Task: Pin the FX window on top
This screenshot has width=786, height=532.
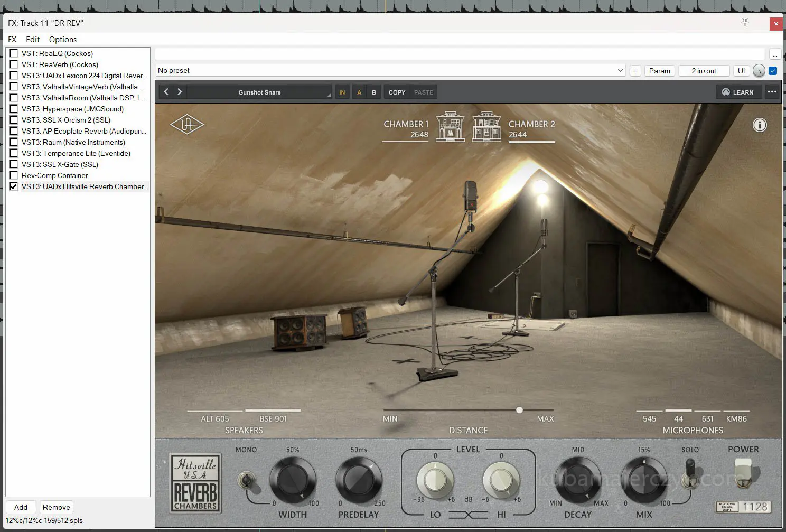Action: coord(745,22)
